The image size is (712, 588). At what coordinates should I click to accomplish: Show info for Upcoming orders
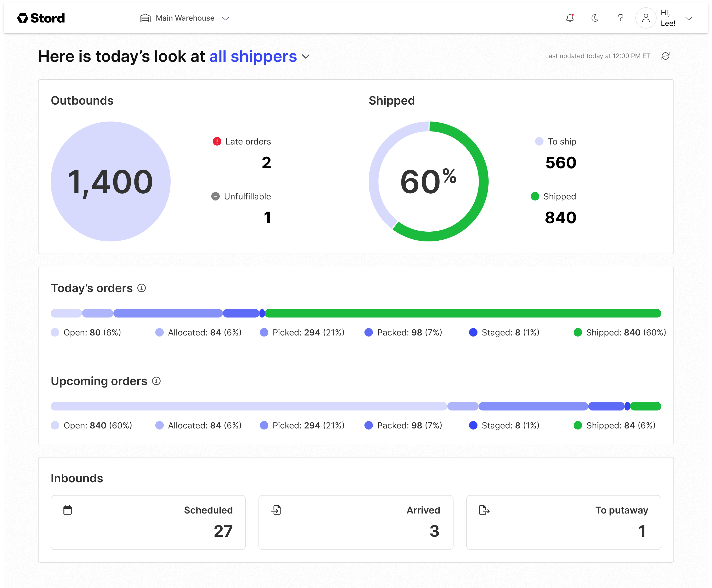156,381
